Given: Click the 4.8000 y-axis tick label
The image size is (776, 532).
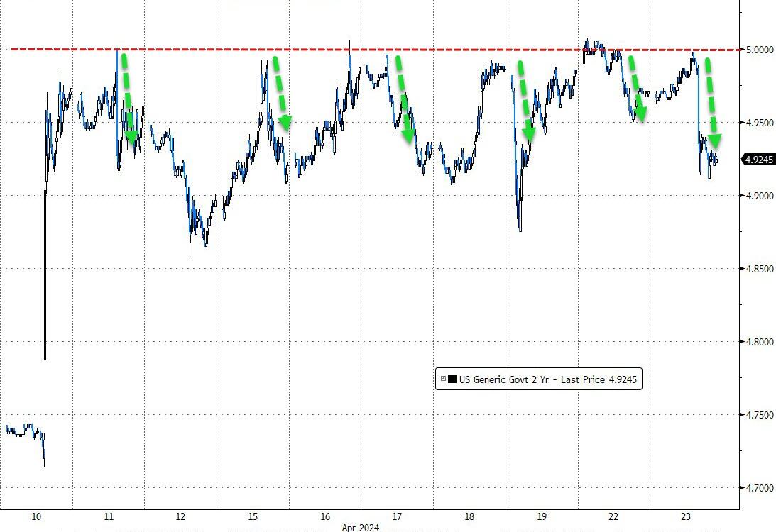Looking at the screenshot, I should pyautogui.click(x=760, y=342).
